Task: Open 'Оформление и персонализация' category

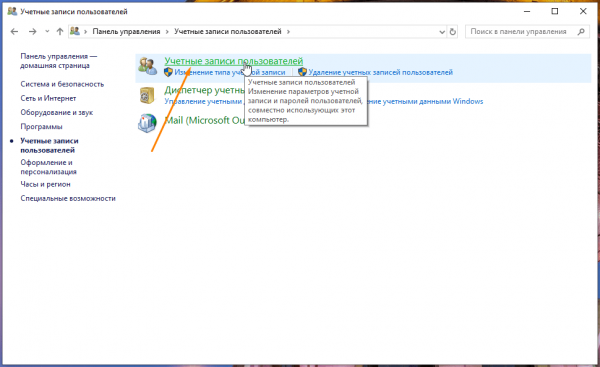Action: click(x=49, y=167)
